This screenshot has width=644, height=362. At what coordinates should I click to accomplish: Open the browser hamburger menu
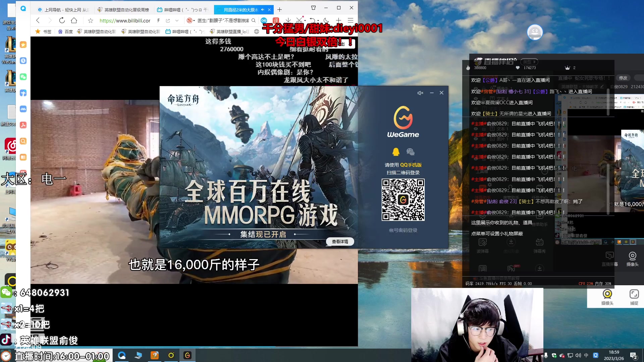pos(351,20)
